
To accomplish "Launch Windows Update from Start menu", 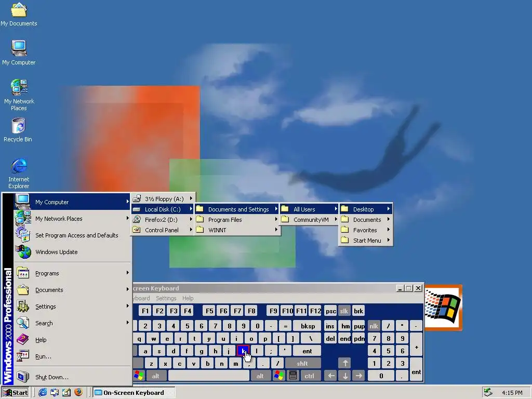I will tap(72, 252).
